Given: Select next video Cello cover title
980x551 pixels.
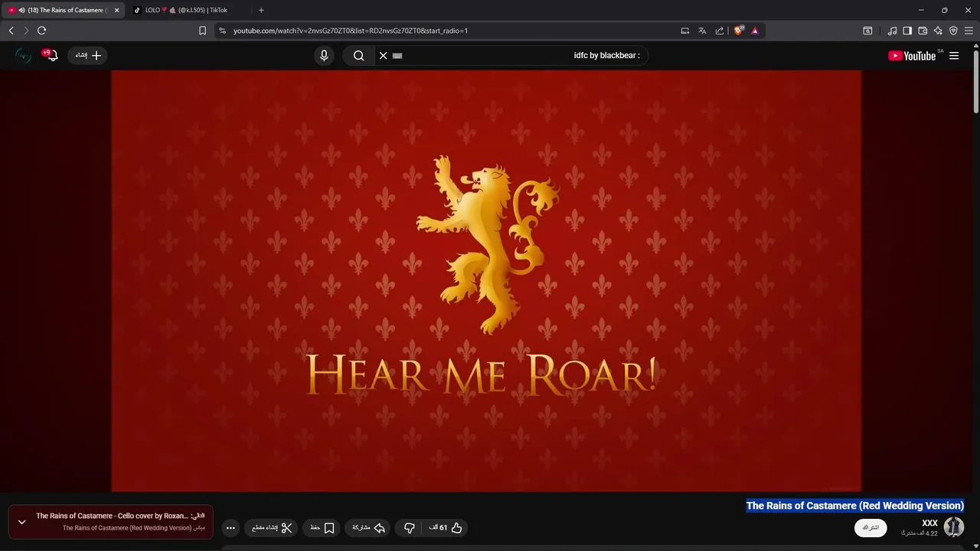Looking at the screenshot, I should pos(112,516).
